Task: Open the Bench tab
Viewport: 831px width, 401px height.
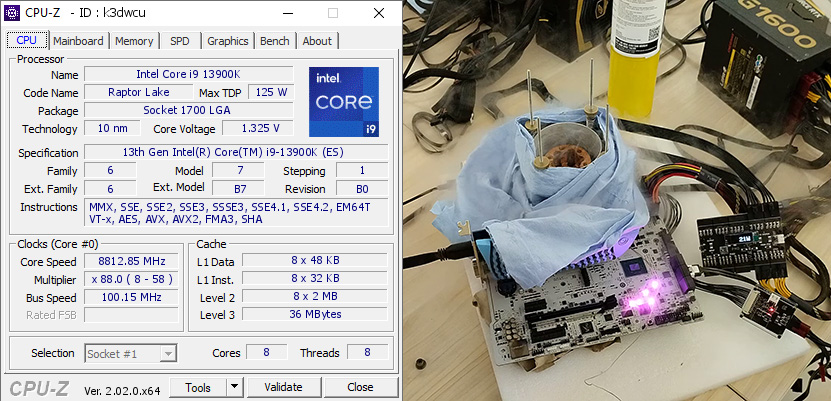Action: pos(275,41)
